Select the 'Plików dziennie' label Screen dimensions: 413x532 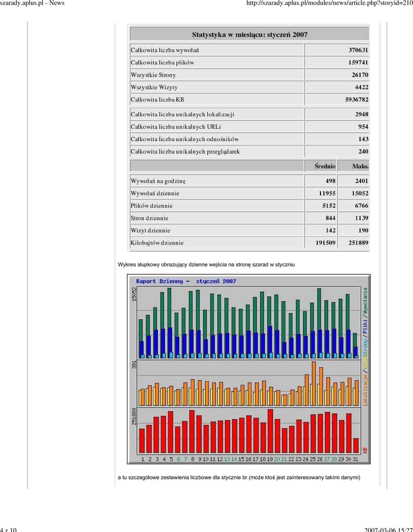click(x=151, y=206)
